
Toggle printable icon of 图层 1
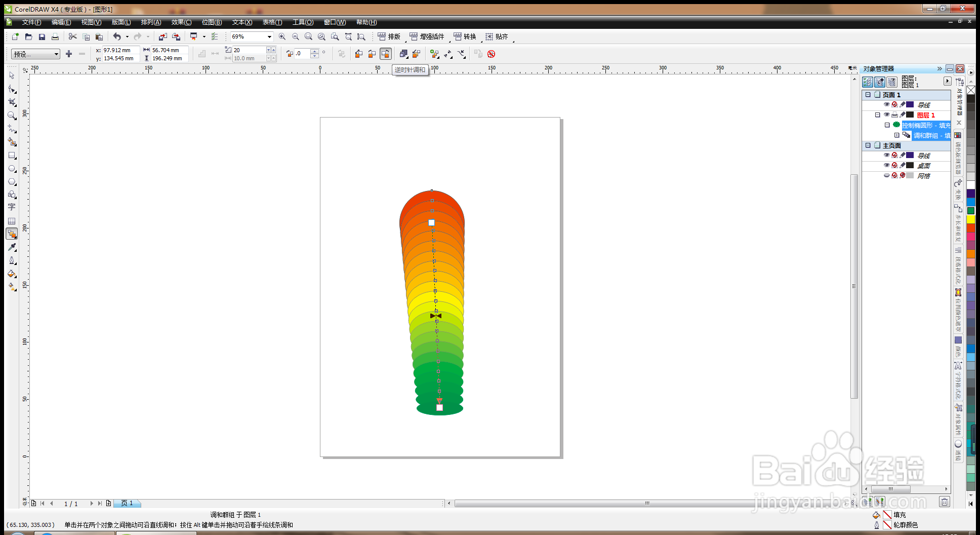pos(894,114)
